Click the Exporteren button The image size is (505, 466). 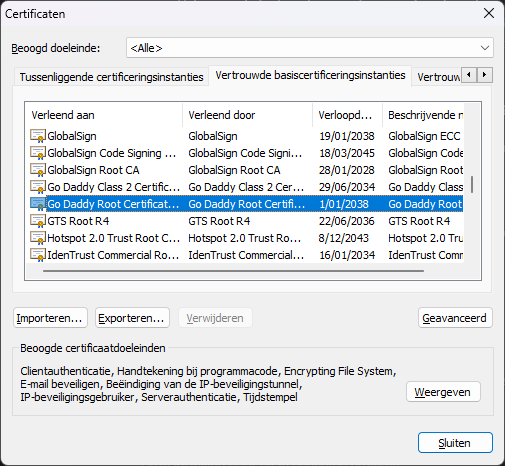132,318
